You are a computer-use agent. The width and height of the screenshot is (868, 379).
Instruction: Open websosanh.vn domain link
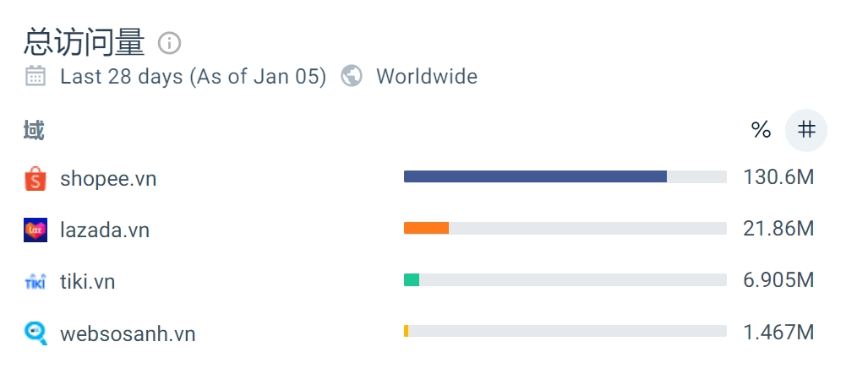coord(128,333)
